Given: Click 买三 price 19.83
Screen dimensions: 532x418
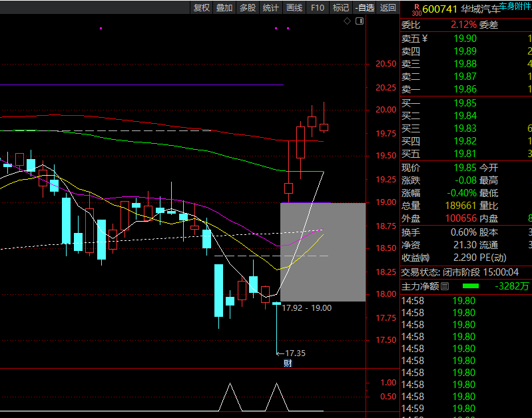Looking at the screenshot, I should tap(465, 128).
